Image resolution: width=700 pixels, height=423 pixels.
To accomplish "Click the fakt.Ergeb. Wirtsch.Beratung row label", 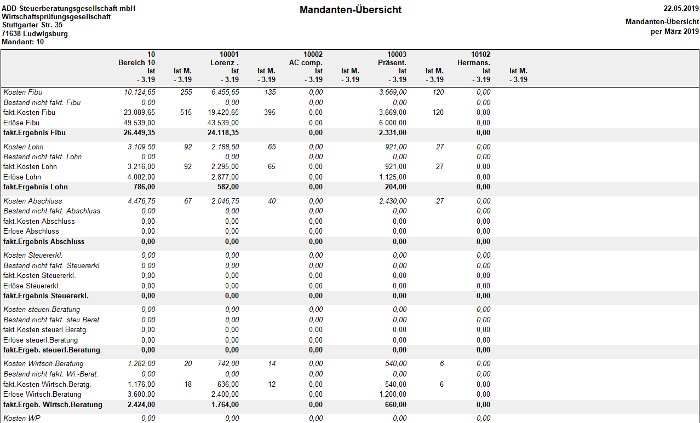I will (x=53, y=405).
